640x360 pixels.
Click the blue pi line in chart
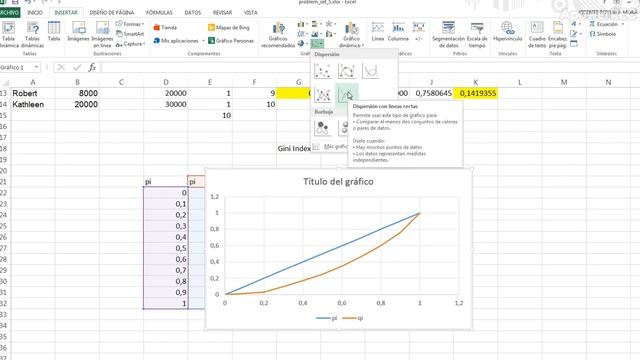(x=322, y=253)
